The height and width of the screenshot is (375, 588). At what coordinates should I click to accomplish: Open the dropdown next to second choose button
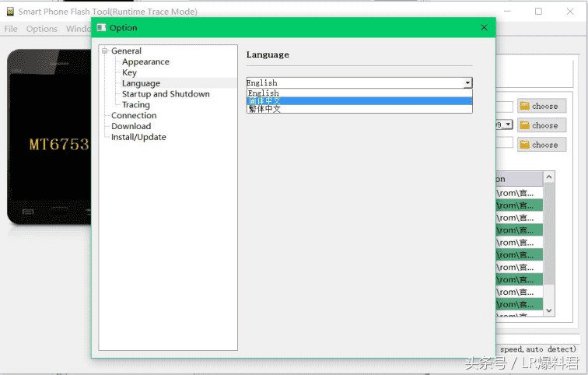pos(509,124)
